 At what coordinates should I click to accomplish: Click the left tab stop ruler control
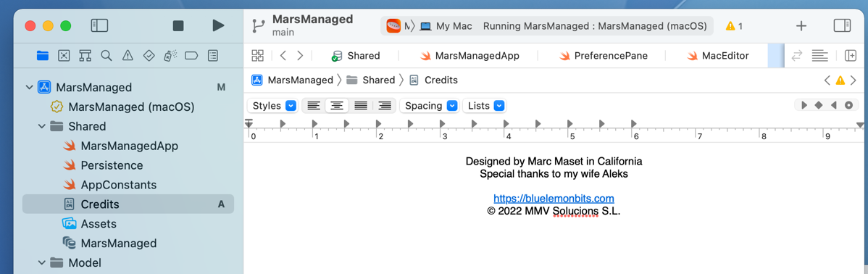point(805,105)
